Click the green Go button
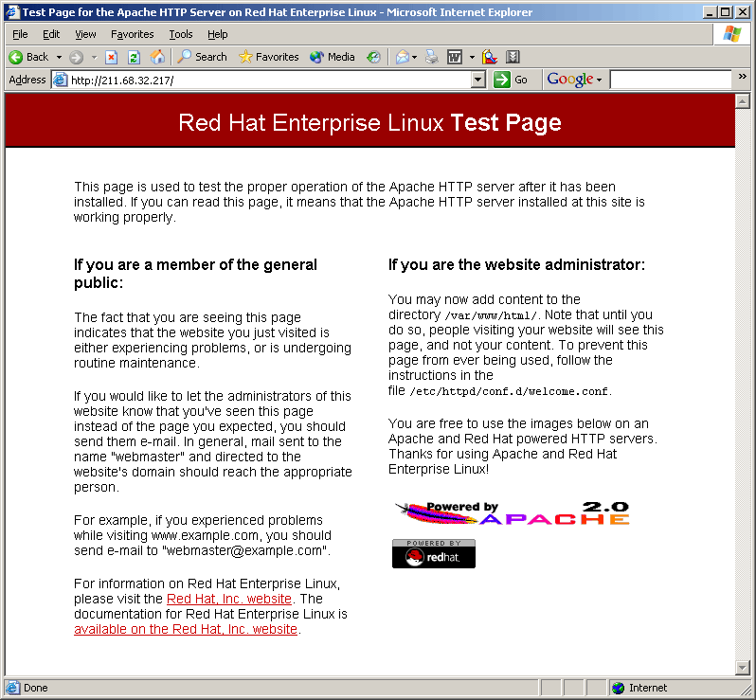Viewport: 756px width, 700px height. tap(511, 80)
